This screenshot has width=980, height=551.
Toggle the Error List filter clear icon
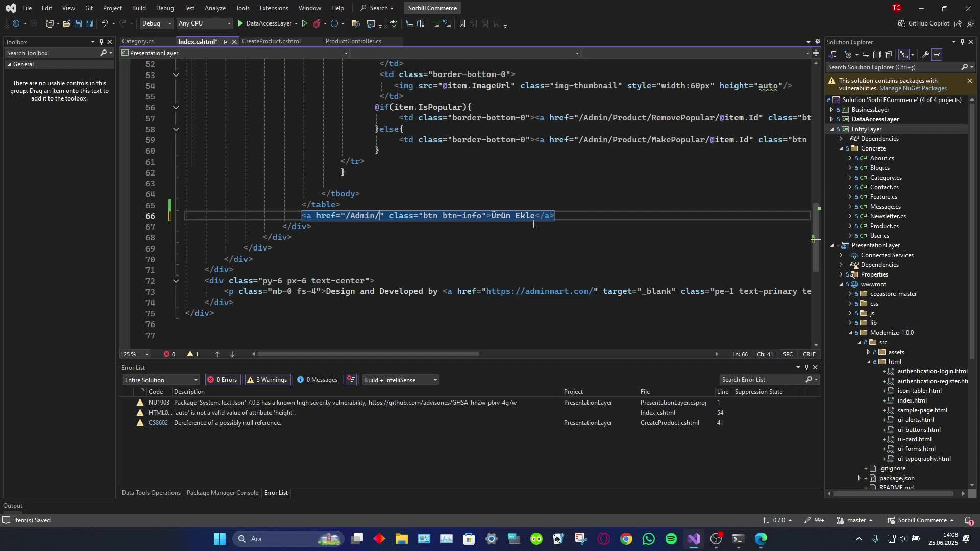351,380
